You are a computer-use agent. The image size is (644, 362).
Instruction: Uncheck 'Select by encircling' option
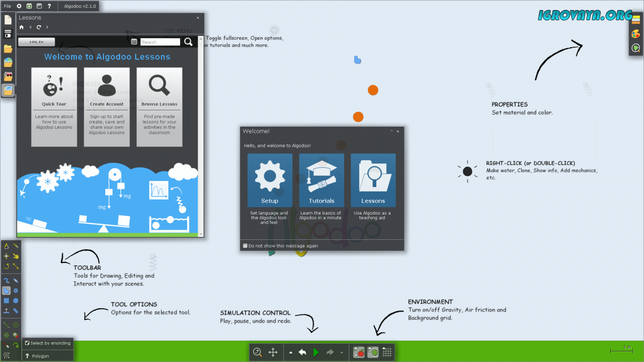click(27, 343)
